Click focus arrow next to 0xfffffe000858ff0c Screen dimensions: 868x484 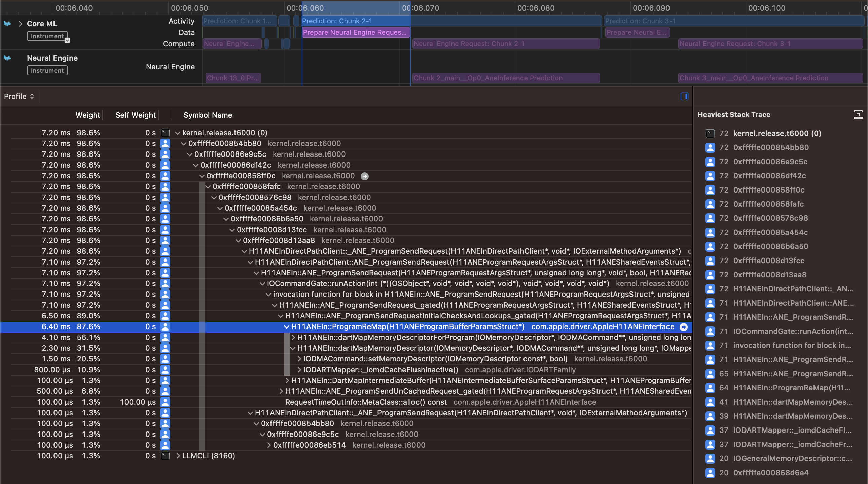(x=365, y=176)
